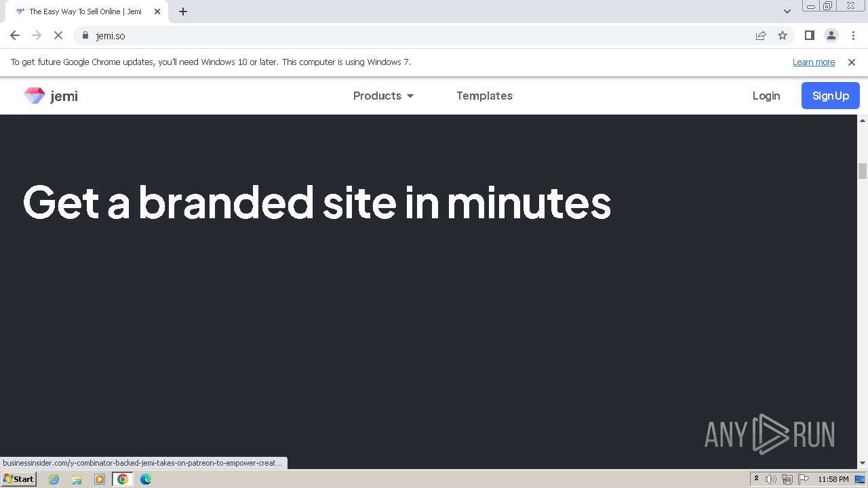Close the Jemi browser tab
This screenshot has height=488, width=868.
coord(157,12)
